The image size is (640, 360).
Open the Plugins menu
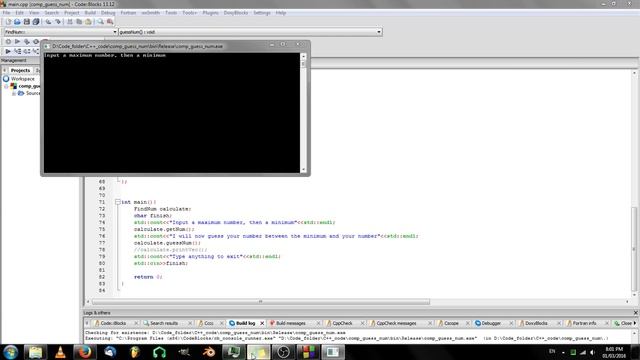[211, 13]
